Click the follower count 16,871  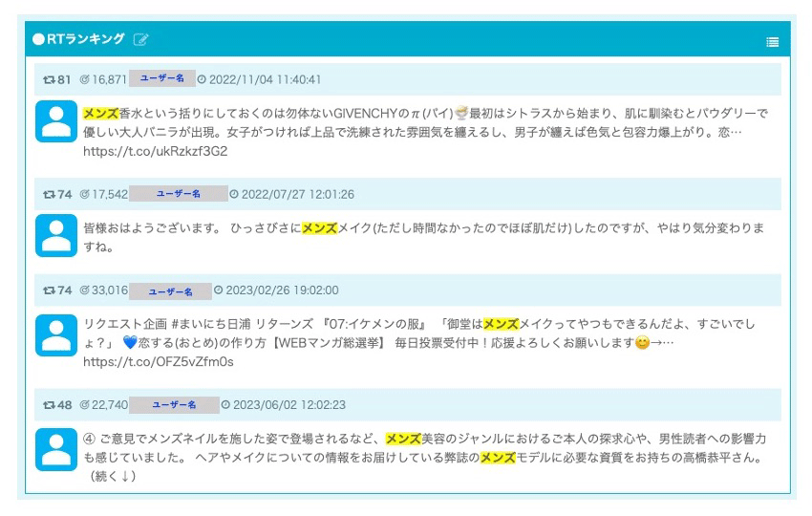(x=103, y=79)
